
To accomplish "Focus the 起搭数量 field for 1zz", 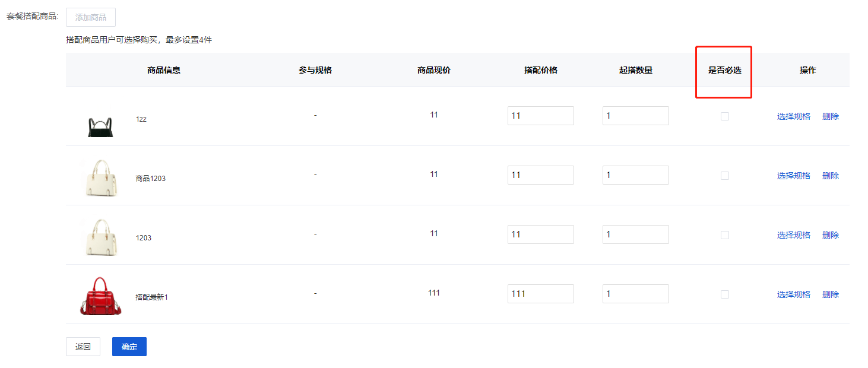I will point(636,116).
